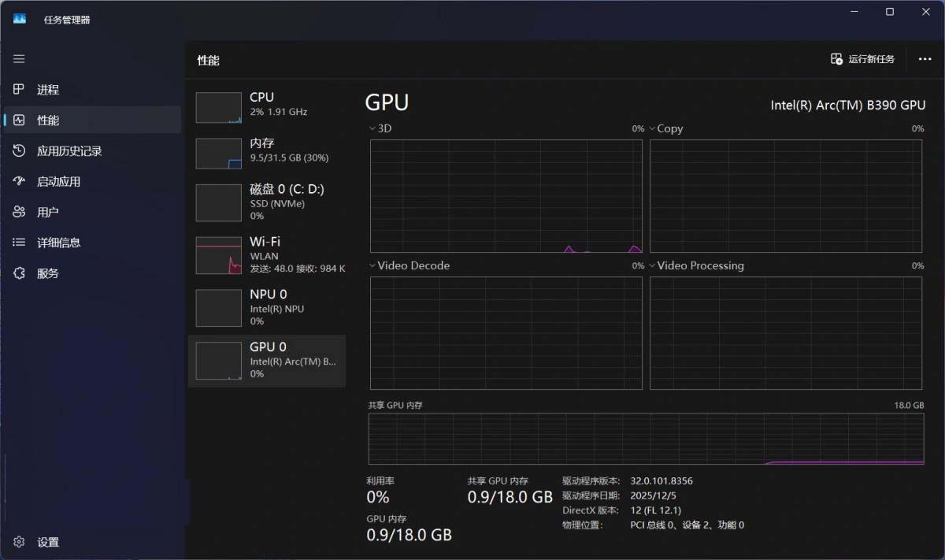
Task: Click the 应用历史记录 history icon
Action: click(20, 150)
